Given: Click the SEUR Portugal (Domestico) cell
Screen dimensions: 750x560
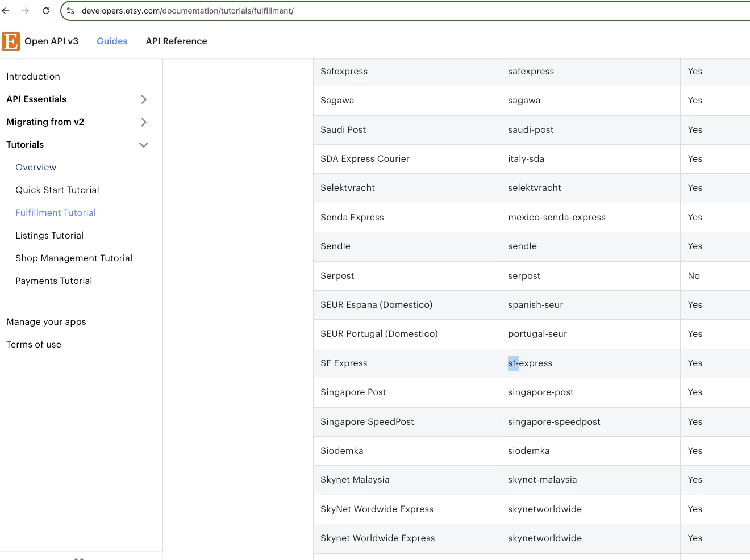Looking at the screenshot, I should point(407,334).
